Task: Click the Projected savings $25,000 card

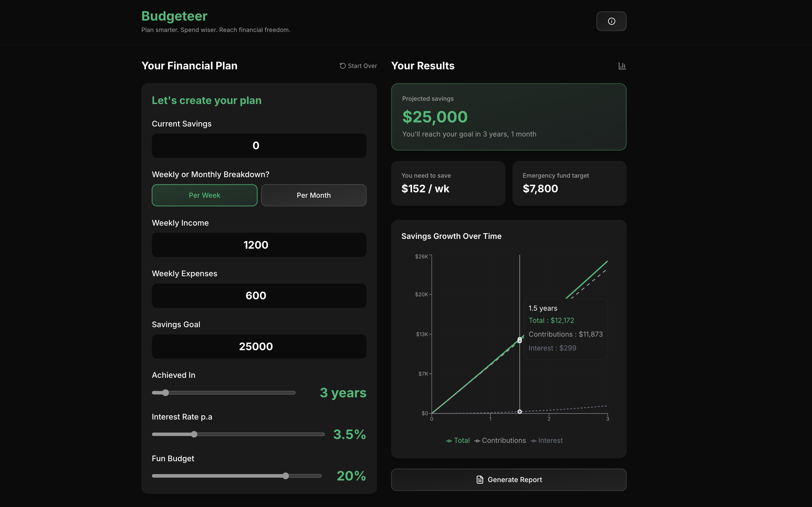Action: pos(508,117)
